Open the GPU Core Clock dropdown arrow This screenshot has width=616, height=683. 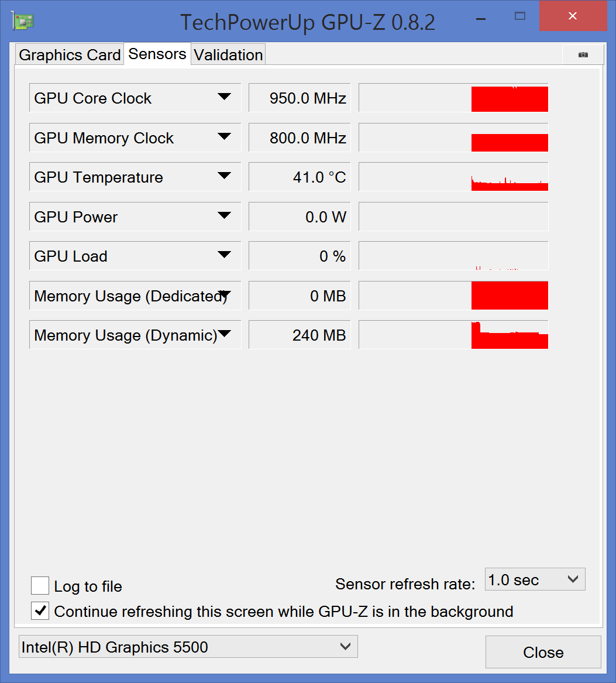click(x=224, y=97)
